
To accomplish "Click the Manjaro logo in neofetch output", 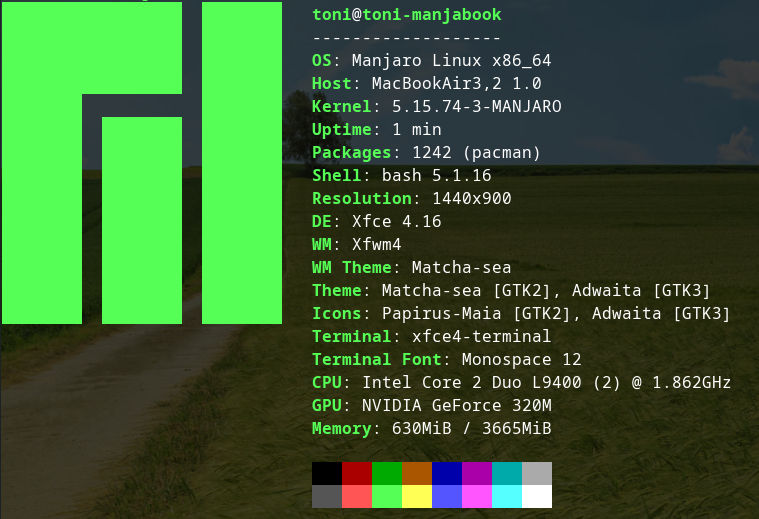I will [x=142, y=163].
